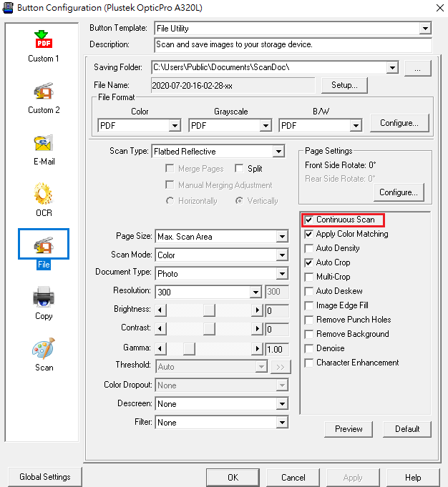Open the Page Size dropdown list
Screen dimensions: 448x487
tap(282, 237)
